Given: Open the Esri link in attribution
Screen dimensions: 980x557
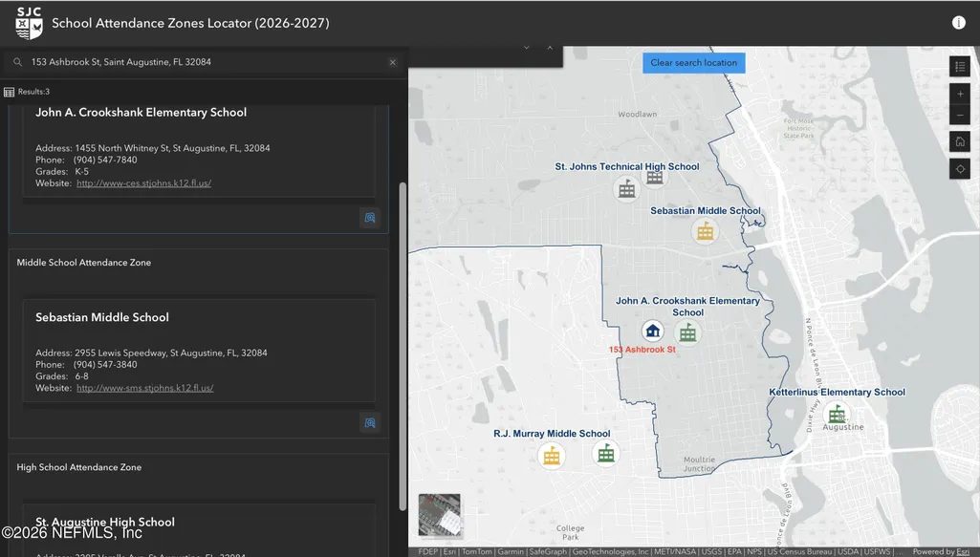Looking at the screenshot, I should (963, 551).
